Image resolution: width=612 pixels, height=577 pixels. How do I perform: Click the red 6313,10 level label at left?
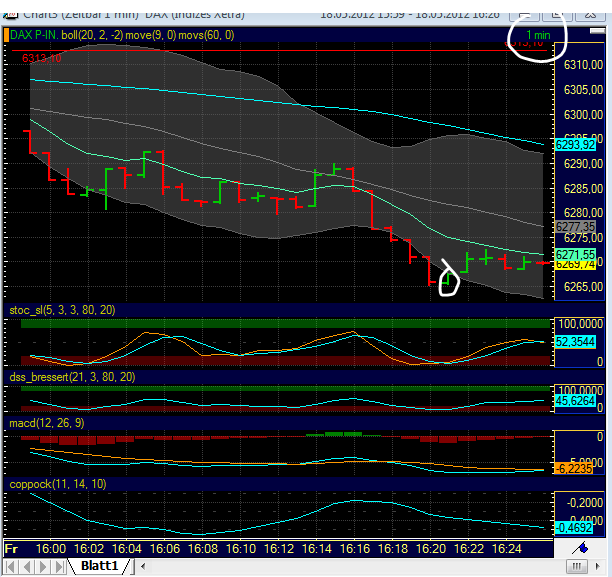(41, 58)
